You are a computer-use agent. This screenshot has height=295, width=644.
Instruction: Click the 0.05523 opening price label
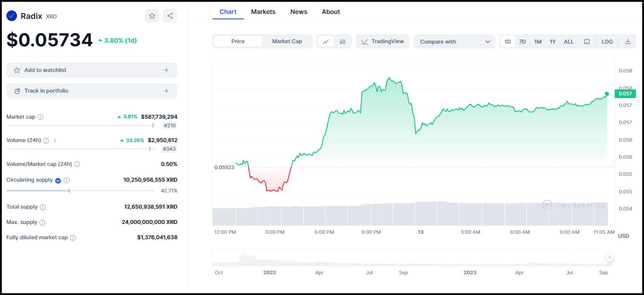coord(224,167)
